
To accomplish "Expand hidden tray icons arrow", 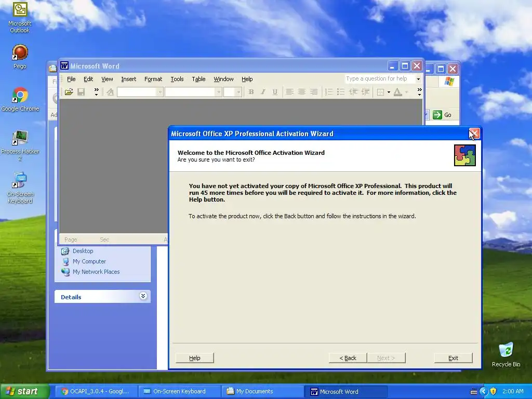I will click(484, 392).
